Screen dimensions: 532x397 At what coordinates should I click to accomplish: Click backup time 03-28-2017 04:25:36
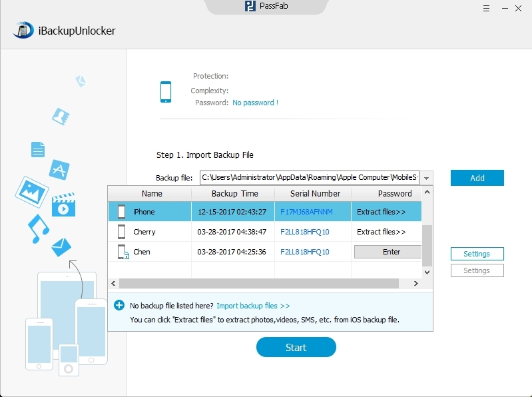point(232,252)
